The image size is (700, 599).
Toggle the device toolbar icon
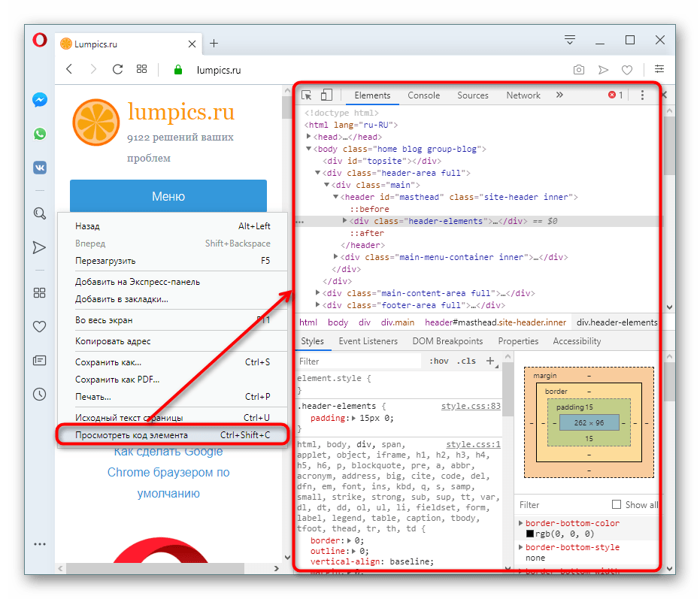[326, 95]
